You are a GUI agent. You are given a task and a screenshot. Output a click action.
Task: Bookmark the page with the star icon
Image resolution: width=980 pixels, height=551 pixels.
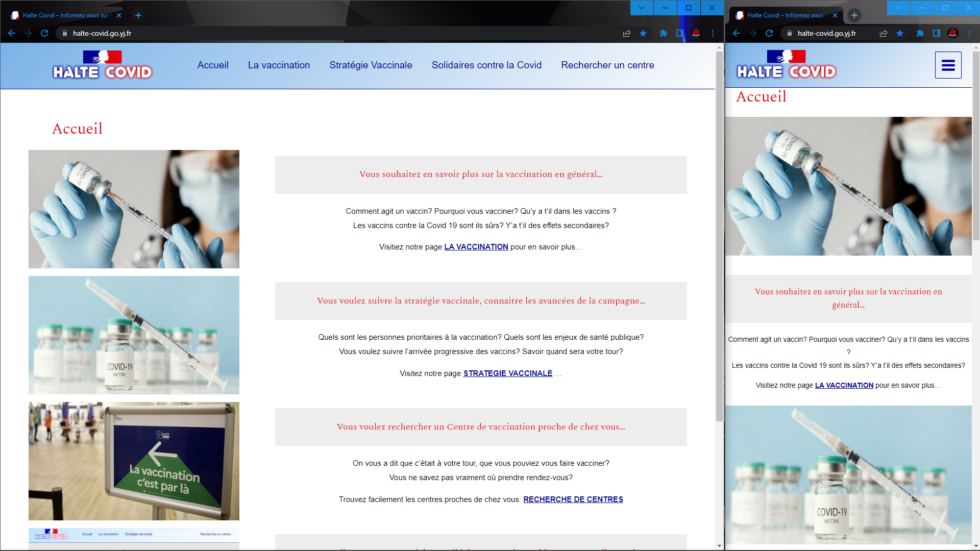click(x=643, y=33)
